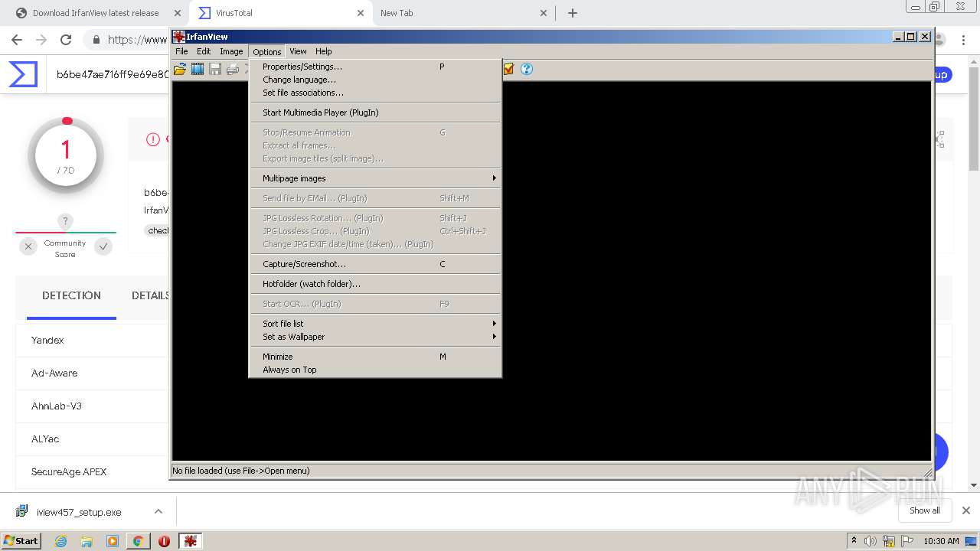Choose Minimize in Options menu
980x551 pixels.
[x=375, y=357]
